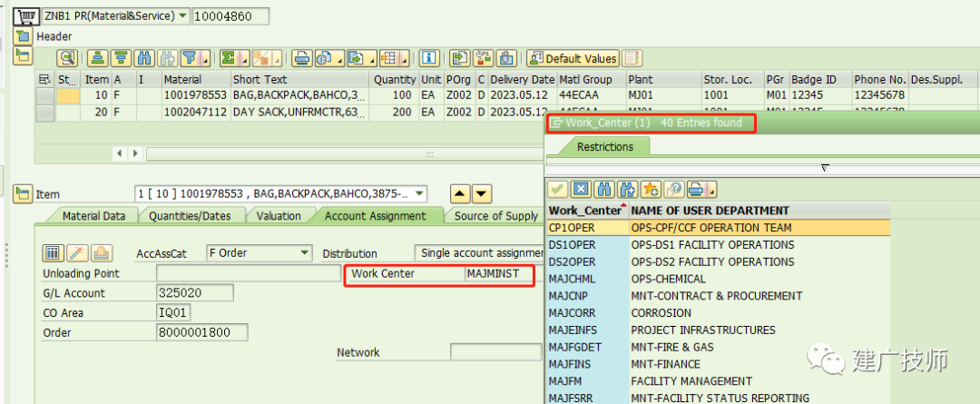
Task: Switch to the Valuation tab
Action: click(x=279, y=216)
